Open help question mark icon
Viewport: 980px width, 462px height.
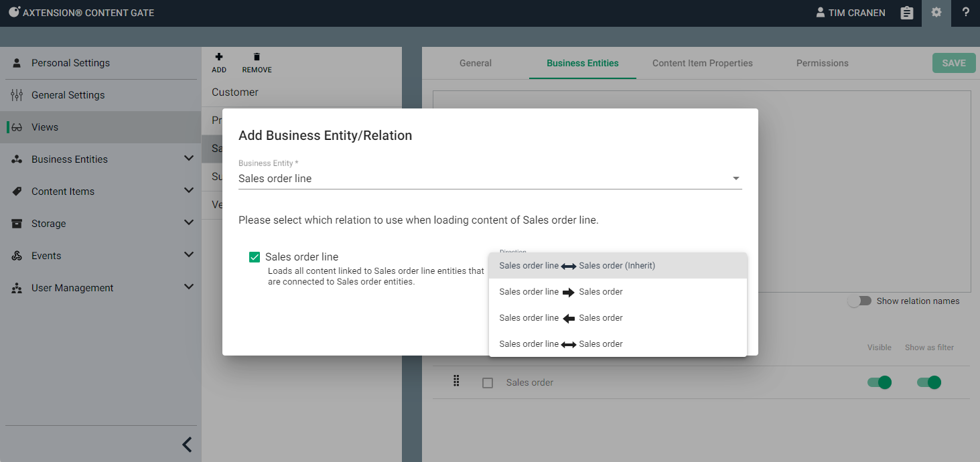point(965,13)
